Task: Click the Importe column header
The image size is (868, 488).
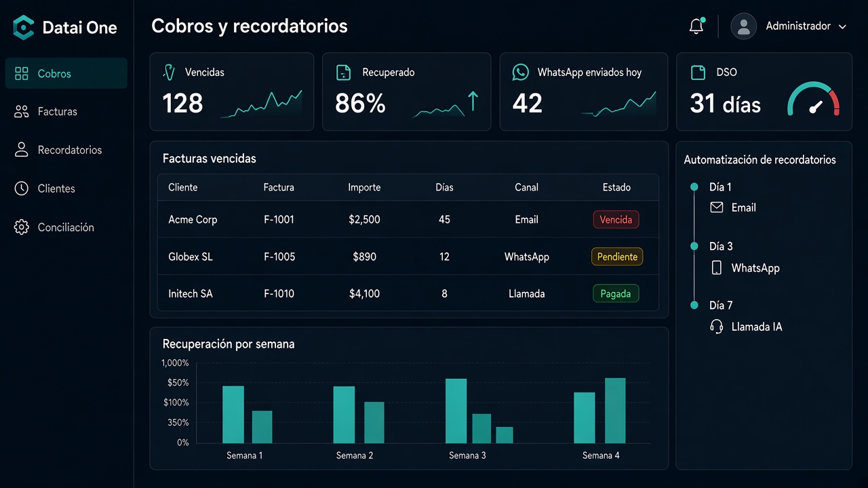Action: [364, 187]
